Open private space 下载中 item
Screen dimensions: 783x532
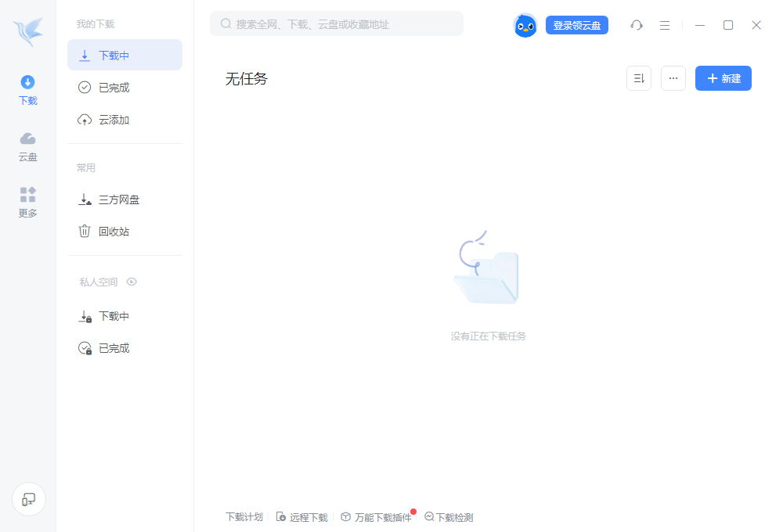[x=114, y=316]
